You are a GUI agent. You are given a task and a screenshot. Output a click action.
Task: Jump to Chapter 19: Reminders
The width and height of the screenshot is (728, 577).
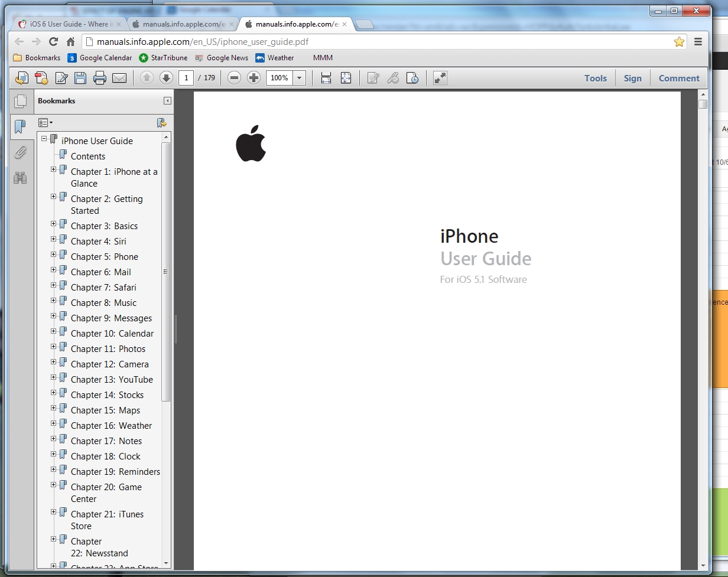point(115,472)
